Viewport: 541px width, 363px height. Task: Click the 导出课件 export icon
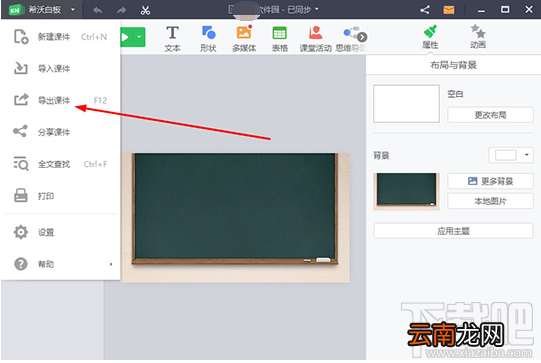[x=21, y=100]
